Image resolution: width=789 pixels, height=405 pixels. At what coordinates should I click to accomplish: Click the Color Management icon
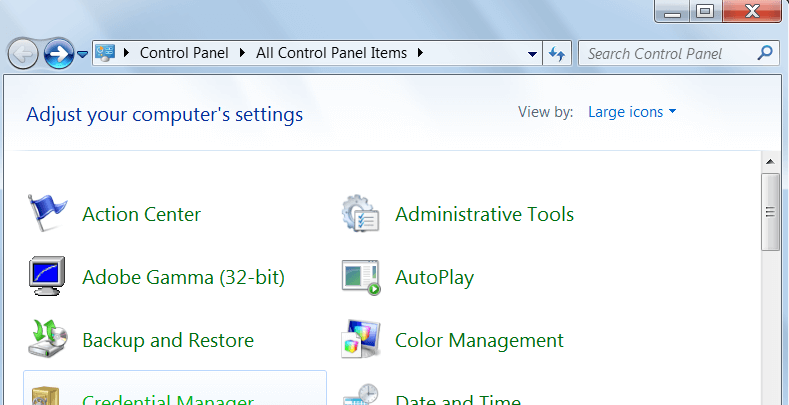coord(360,340)
